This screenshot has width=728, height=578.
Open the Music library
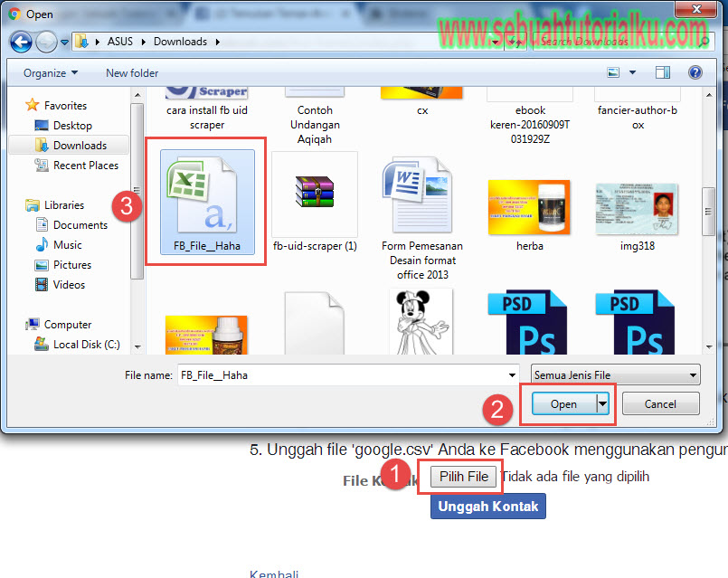click(x=59, y=244)
